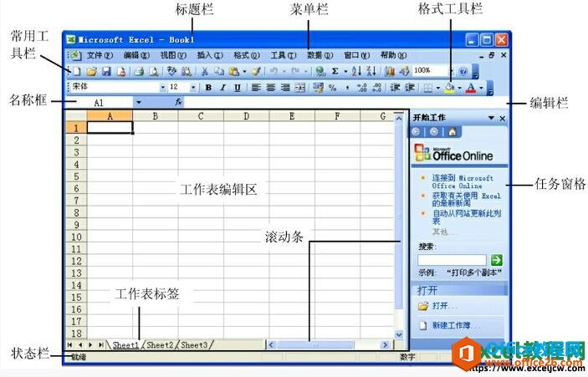588x377 pixels.
Task: Cut selection with scissors icon
Action: tap(205, 71)
